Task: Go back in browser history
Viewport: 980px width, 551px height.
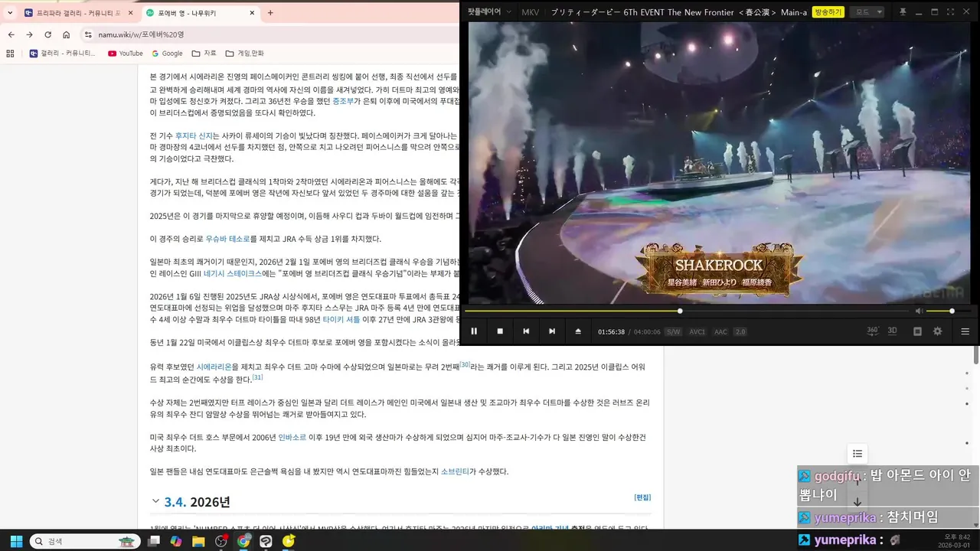Action: 11,34
